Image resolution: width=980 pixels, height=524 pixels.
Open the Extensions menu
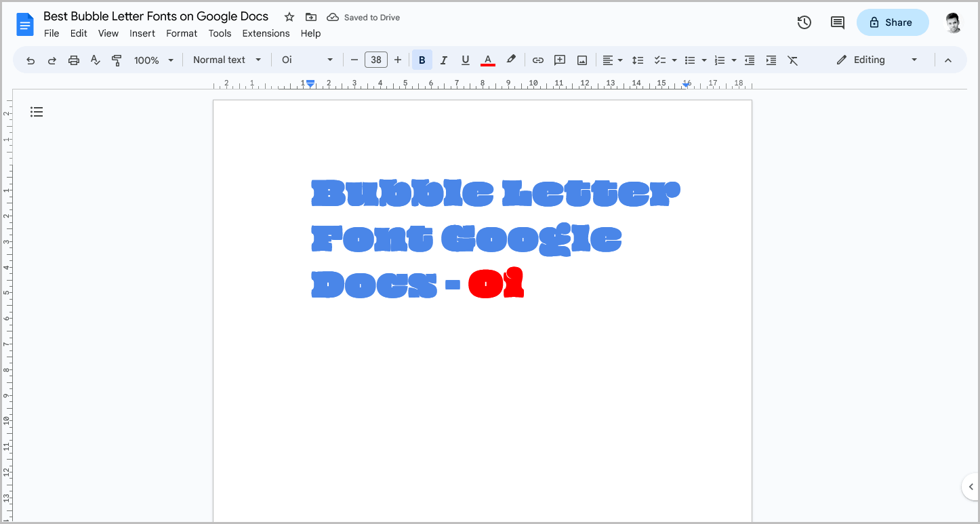click(266, 33)
